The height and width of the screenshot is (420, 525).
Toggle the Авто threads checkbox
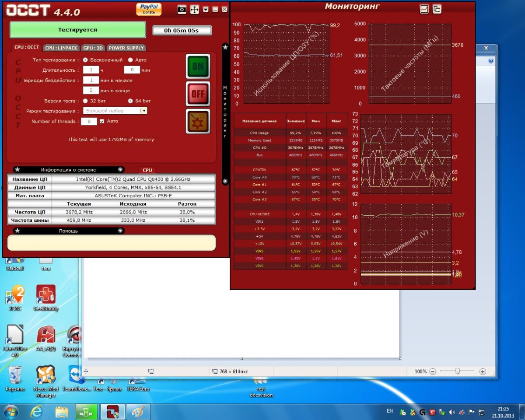pyautogui.click(x=102, y=121)
